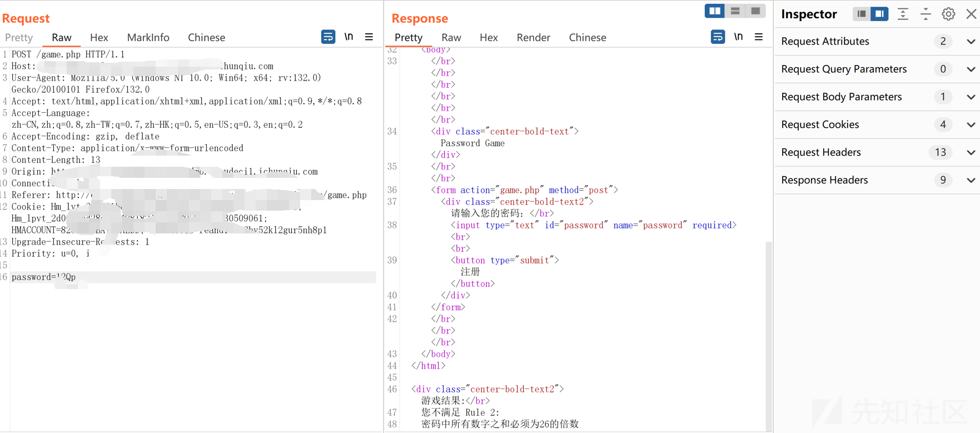Open Request MarkInfo tab
The width and height of the screenshot is (980, 433).
click(148, 37)
